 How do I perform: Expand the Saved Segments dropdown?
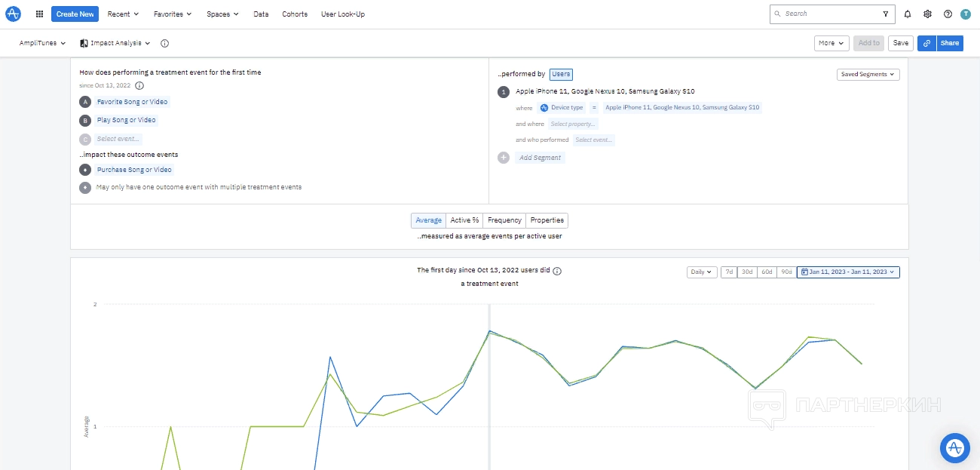(x=868, y=74)
